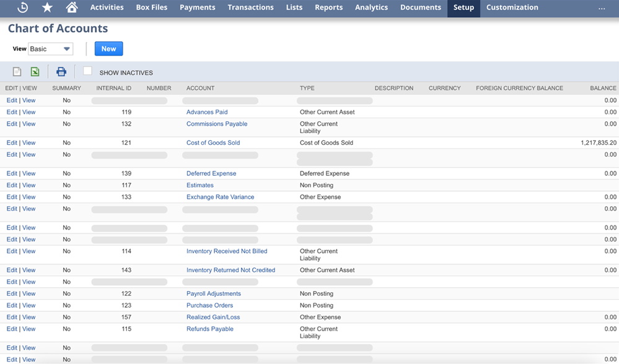The height and width of the screenshot is (364, 619).
Task: Sort by the Balance column header
Action: point(604,89)
